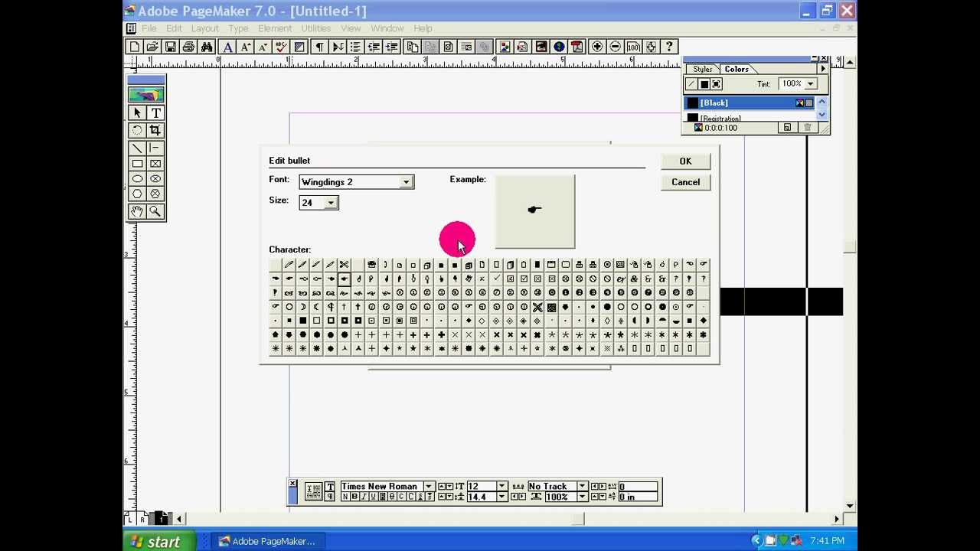Click the Help question mark icon
The image size is (980, 551).
pyautogui.click(x=669, y=47)
